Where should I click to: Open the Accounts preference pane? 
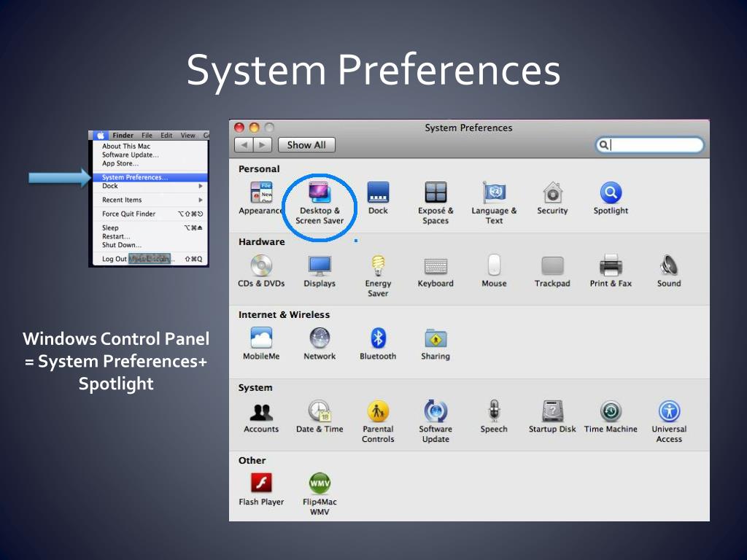pos(261,416)
